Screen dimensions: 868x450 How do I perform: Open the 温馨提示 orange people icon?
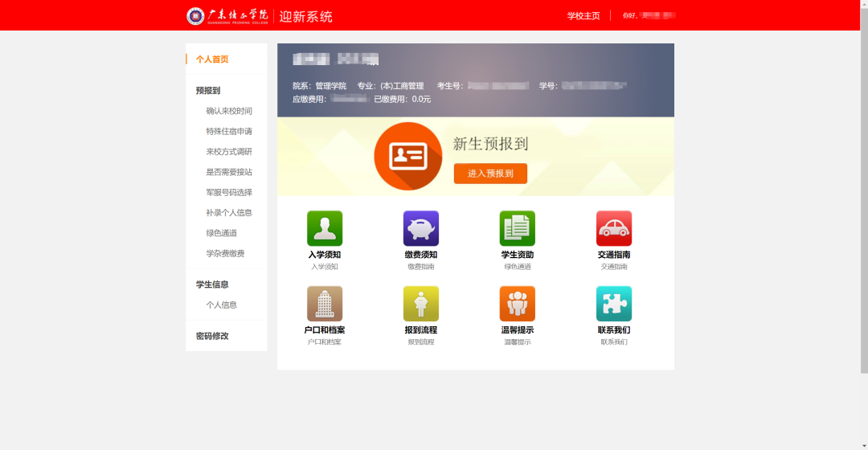(517, 303)
